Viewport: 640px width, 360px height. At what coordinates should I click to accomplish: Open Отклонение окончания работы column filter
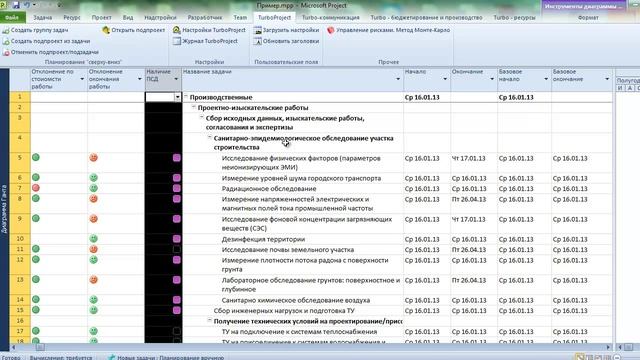[x=140, y=79]
